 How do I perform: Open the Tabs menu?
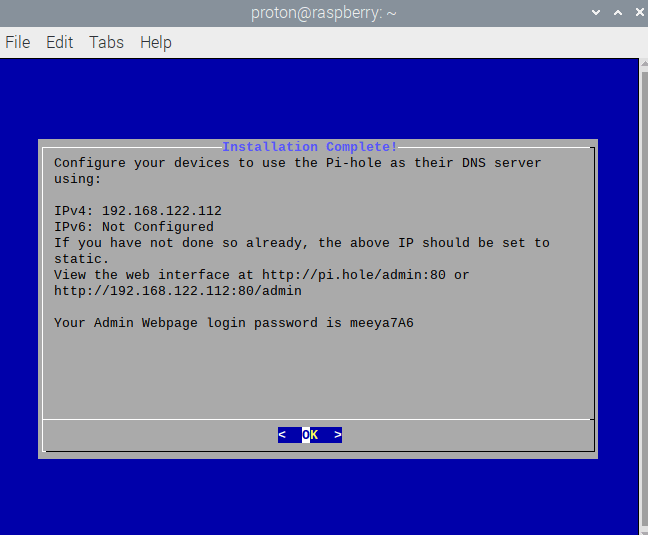106,42
